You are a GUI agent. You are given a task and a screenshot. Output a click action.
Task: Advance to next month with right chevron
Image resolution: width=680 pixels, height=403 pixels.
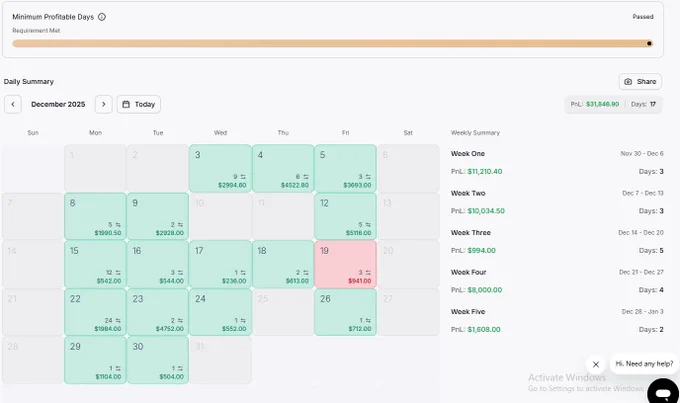(x=104, y=104)
